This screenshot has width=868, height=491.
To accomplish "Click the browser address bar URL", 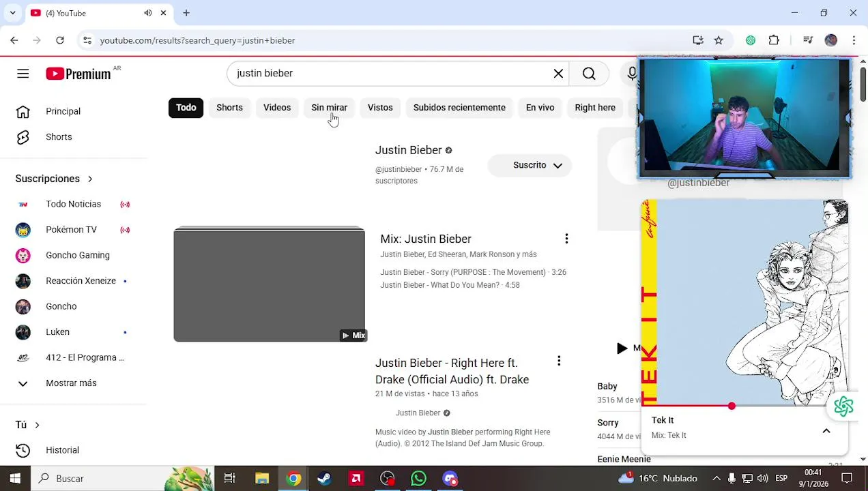I will (x=197, y=40).
